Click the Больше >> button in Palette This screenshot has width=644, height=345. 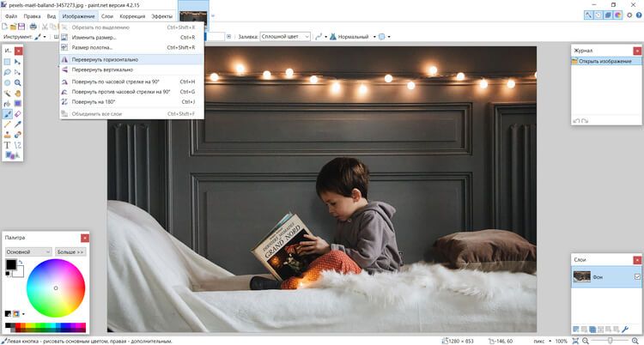coord(70,252)
